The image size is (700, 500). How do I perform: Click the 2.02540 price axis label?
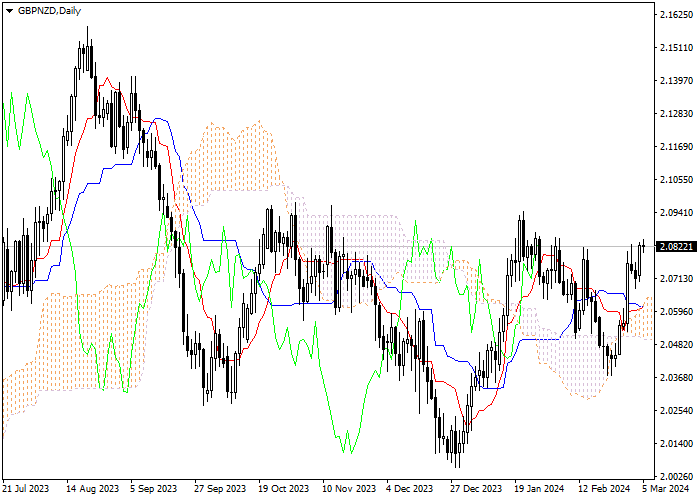[x=676, y=411]
